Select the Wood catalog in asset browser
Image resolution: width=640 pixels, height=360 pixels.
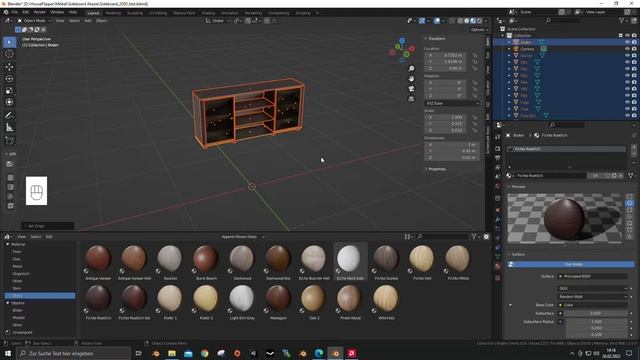40,296
